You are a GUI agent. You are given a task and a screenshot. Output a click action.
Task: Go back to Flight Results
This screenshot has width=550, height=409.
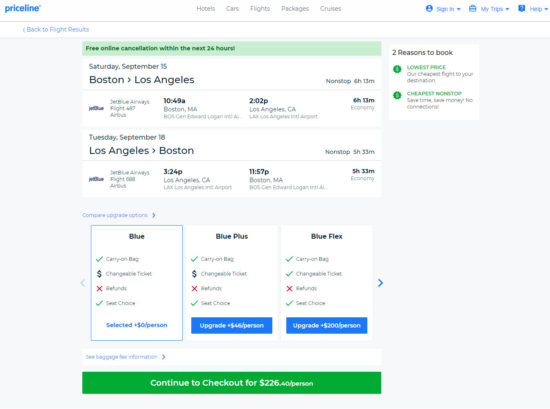[56, 29]
